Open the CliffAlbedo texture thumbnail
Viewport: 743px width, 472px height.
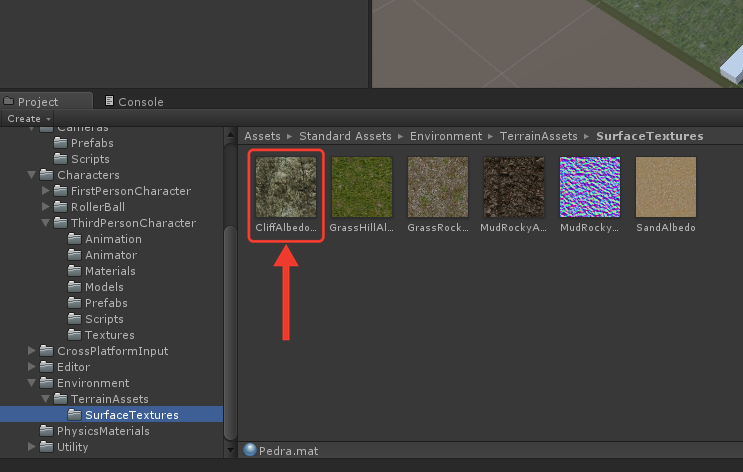tap(286, 187)
